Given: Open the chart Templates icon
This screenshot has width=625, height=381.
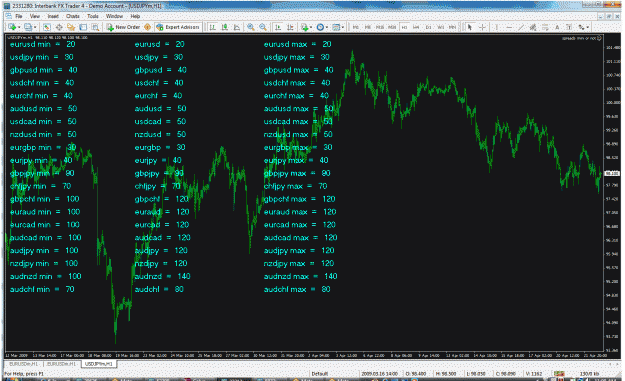Looking at the screenshot, I should 336,27.
